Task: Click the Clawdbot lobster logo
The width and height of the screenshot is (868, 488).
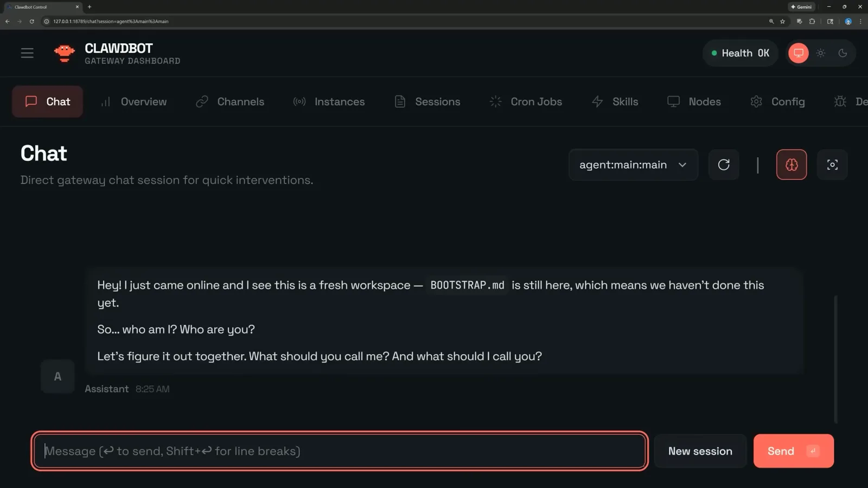Action: 65,53
